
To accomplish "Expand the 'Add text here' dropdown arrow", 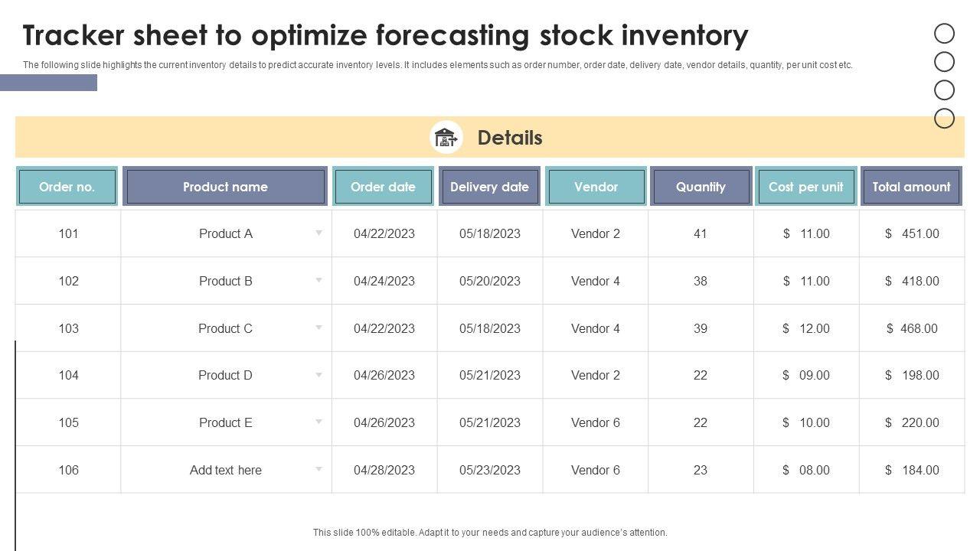I will pyautogui.click(x=318, y=469).
